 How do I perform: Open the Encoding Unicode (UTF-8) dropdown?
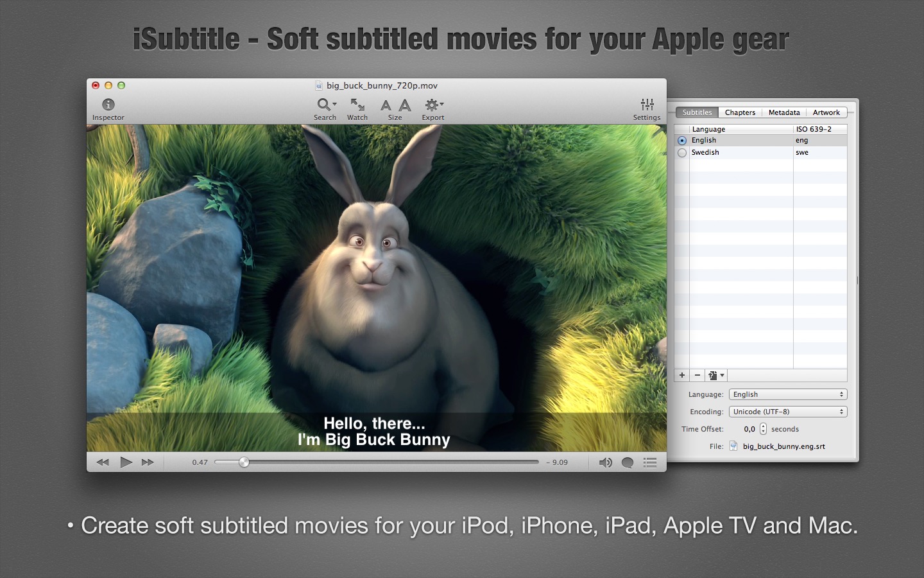788,412
